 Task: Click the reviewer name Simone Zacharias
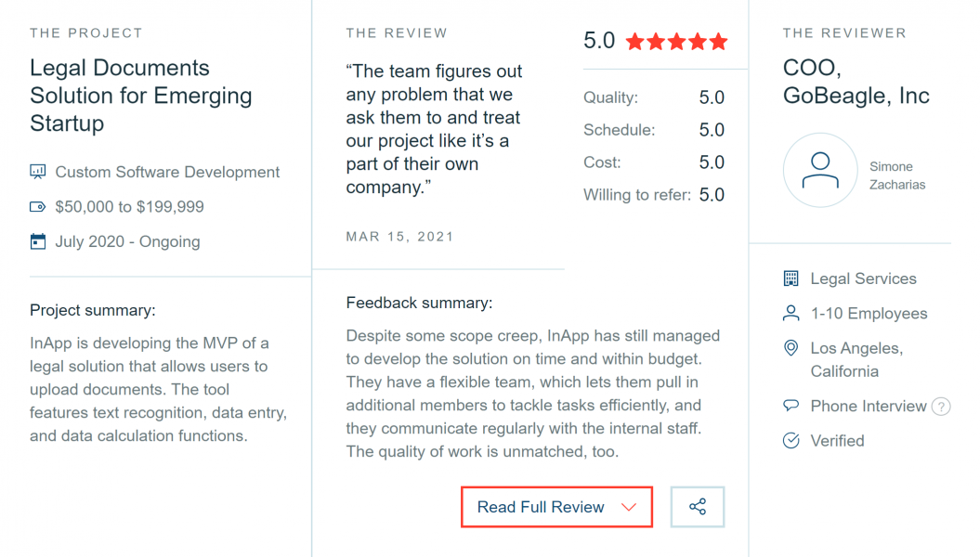click(897, 175)
